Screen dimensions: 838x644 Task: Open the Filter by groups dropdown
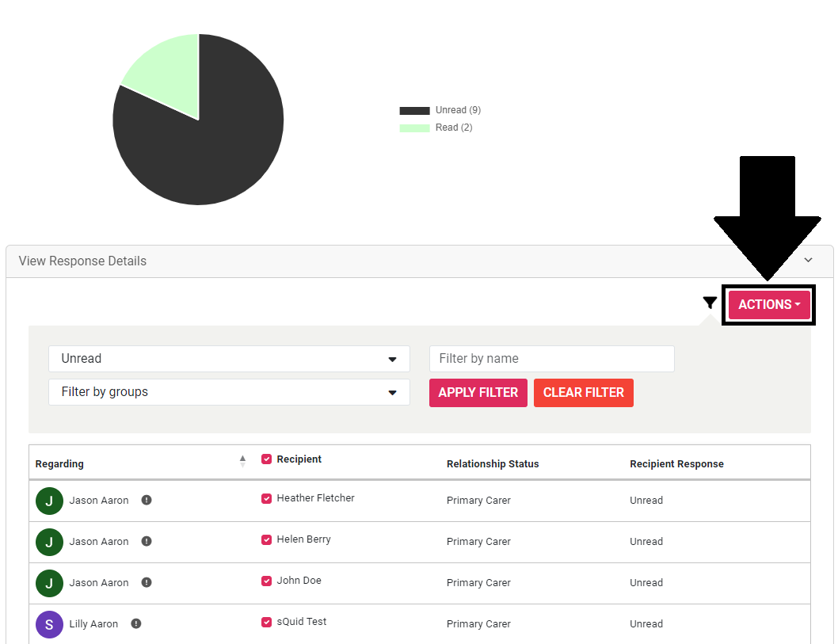click(229, 392)
